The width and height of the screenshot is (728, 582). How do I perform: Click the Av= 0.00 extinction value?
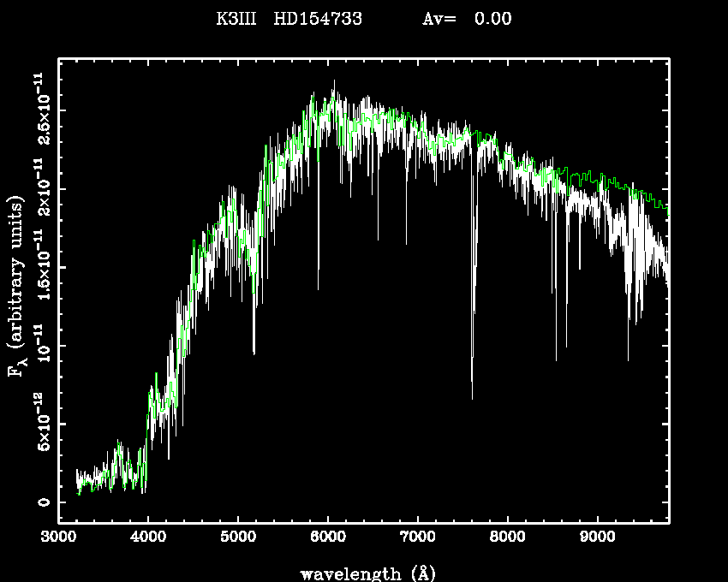pos(468,19)
